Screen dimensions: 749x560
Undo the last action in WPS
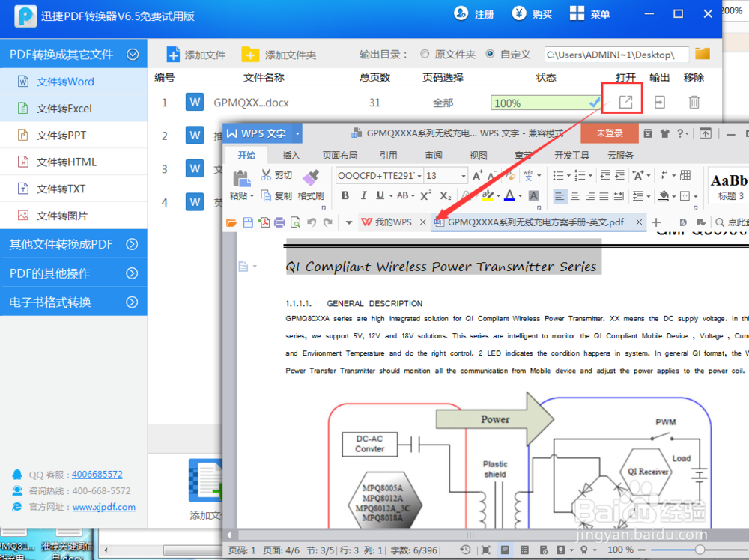point(312,222)
